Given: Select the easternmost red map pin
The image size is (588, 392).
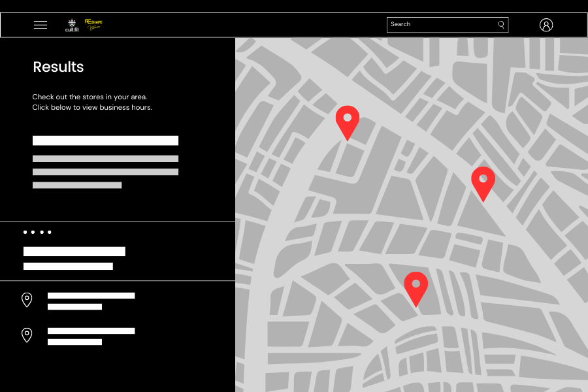Looking at the screenshot, I should [x=483, y=180].
